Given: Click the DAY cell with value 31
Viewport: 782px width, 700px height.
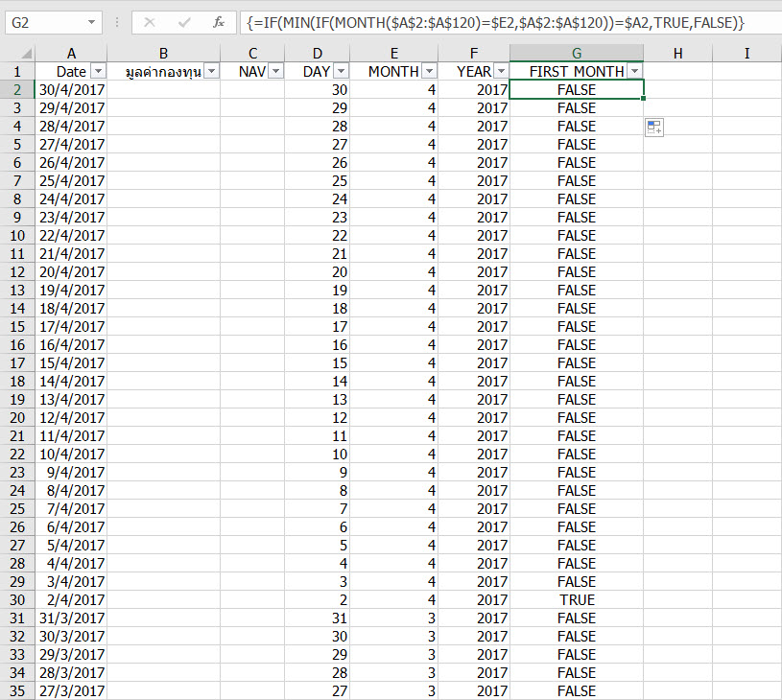Looking at the screenshot, I should click(x=318, y=618).
